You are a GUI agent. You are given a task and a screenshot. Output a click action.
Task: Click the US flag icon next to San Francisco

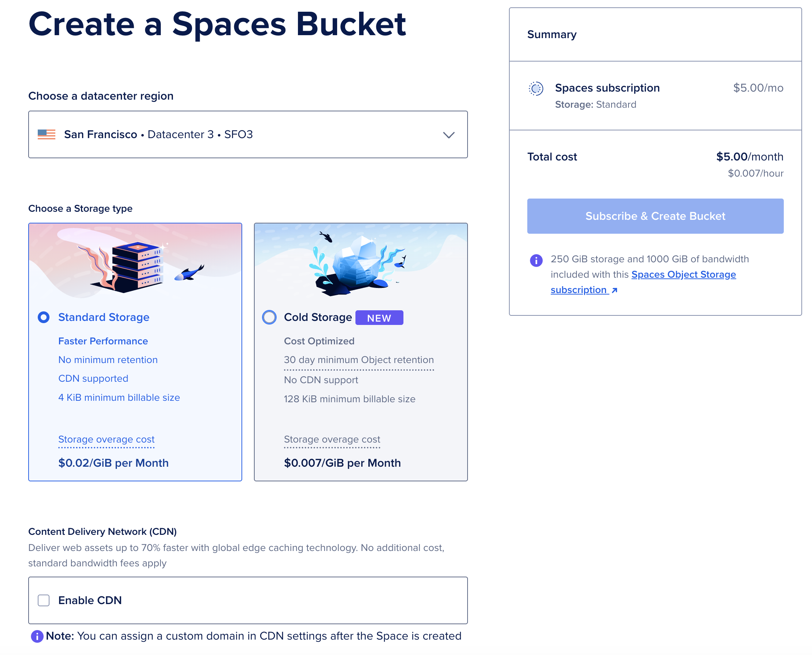point(46,134)
